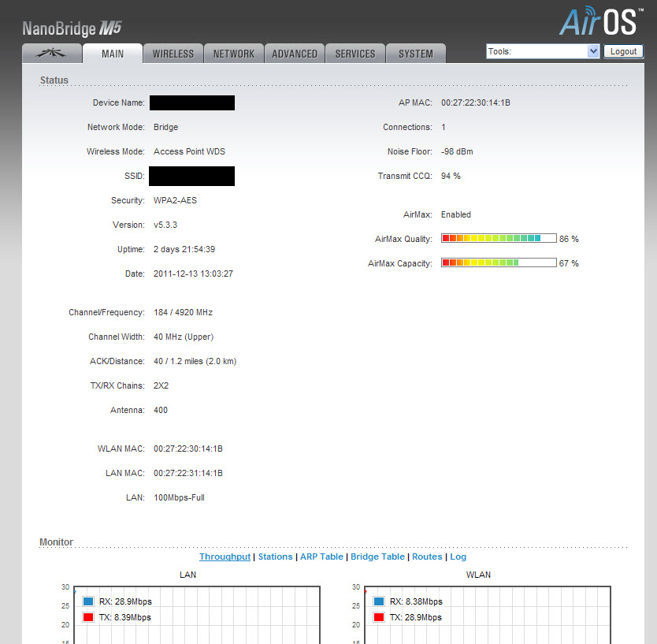Click the Transmit CCQ value 94 %
The height and width of the screenshot is (644, 657).
click(x=451, y=176)
